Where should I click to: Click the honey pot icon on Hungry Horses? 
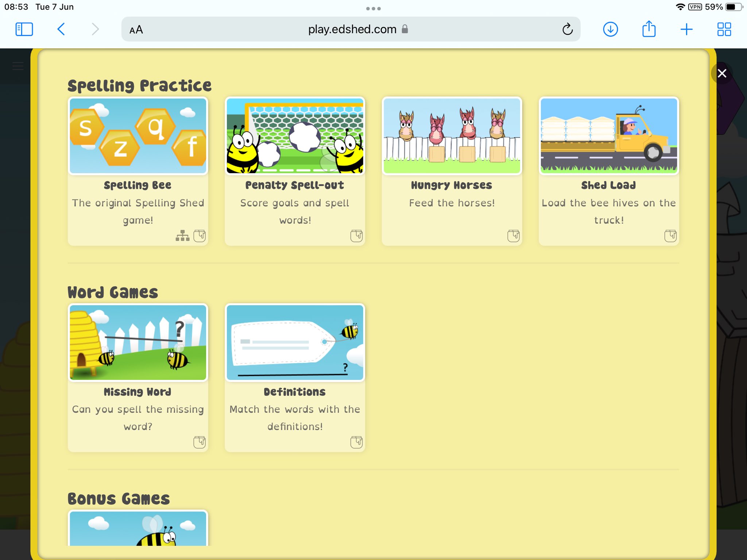coord(514,236)
